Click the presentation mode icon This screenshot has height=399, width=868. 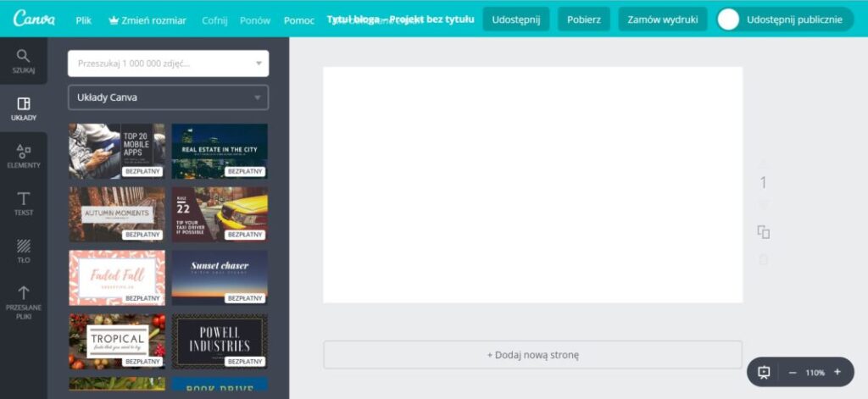(x=764, y=373)
